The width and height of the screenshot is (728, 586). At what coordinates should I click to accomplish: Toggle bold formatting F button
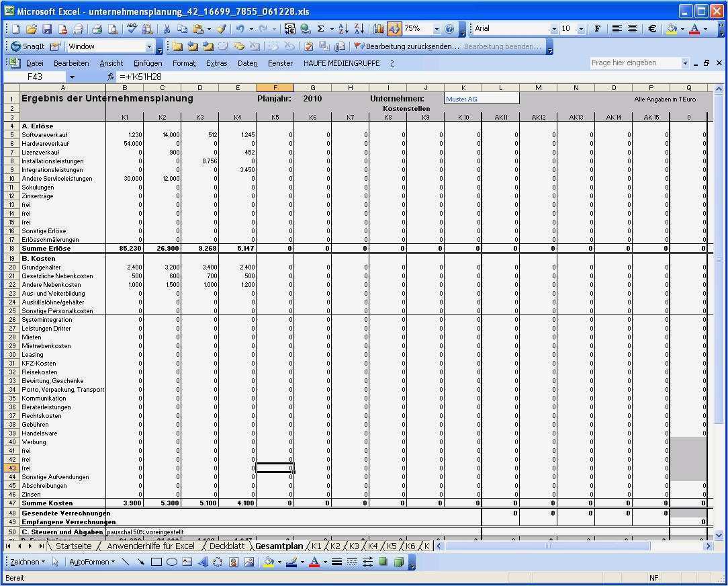(x=598, y=29)
